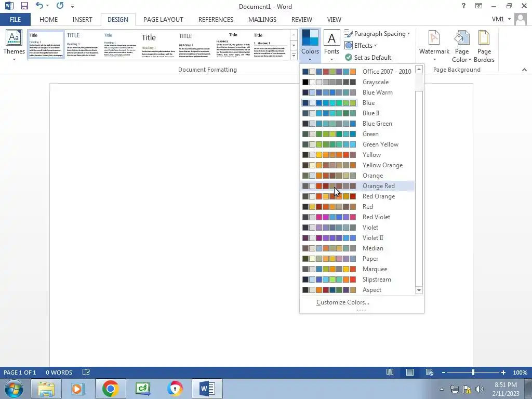Image resolution: width=532 pixels, height=399 pixels.
Task: Open the Windows Start menu
Action: coord(14,389)
